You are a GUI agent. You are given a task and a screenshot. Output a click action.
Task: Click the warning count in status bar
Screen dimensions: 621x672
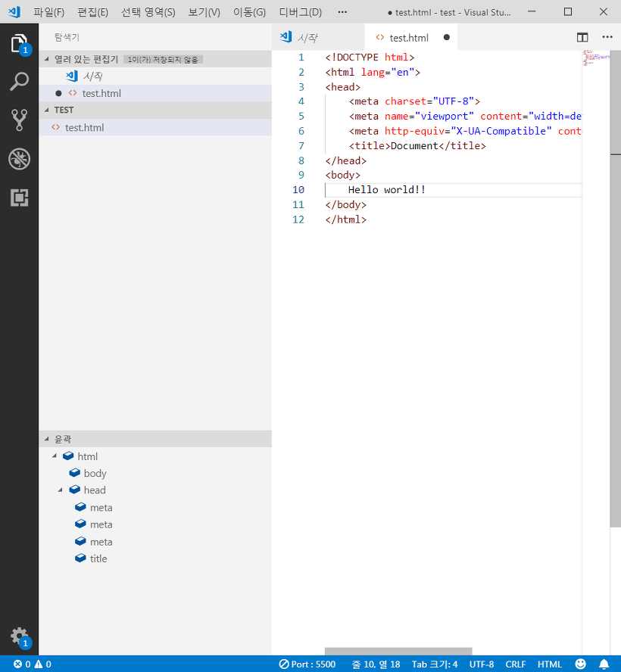point(43,664)
